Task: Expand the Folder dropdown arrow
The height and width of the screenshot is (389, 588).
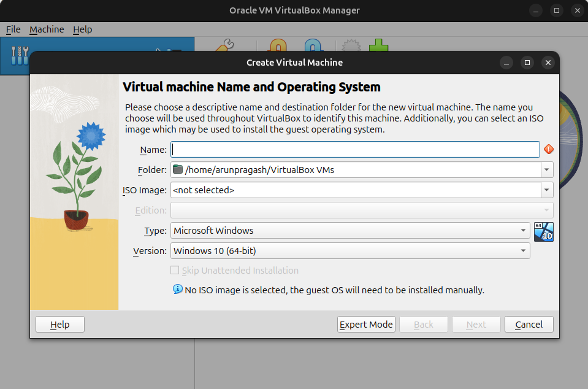Action: click(x=547, y=170)
